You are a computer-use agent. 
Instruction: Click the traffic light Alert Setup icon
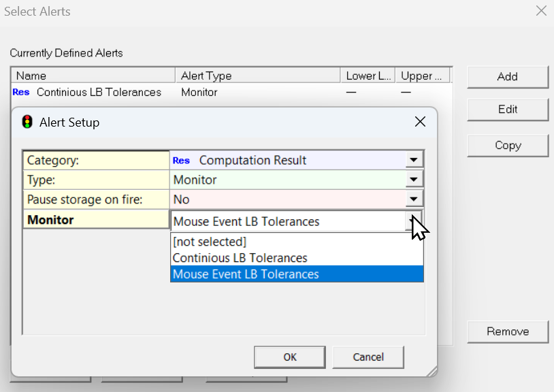pos(27,122)
